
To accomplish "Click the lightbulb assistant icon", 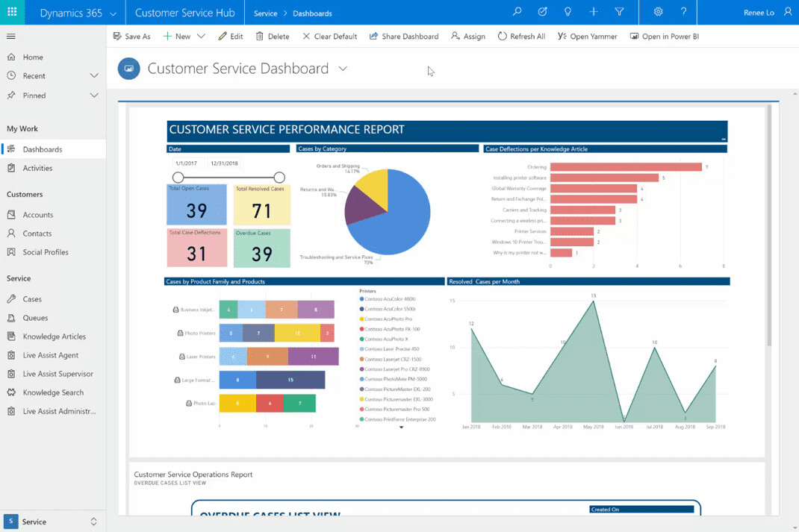I will (x=568, y=12).
